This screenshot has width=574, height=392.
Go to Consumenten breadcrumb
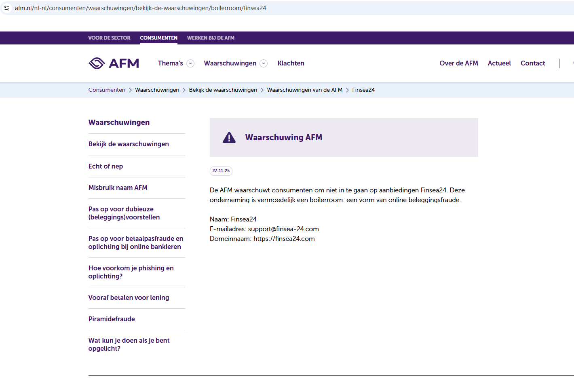pos(107,90)
